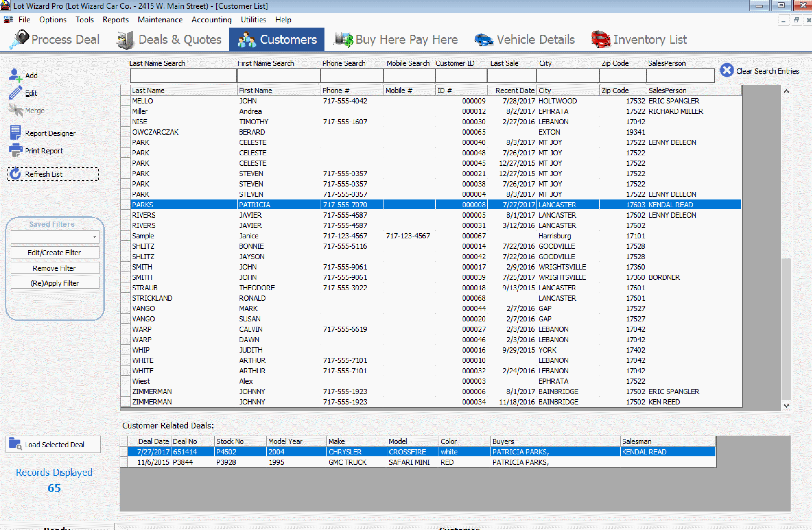Click the Edit pencil icon
Screen dimensions: 812x530
point(15,93)
